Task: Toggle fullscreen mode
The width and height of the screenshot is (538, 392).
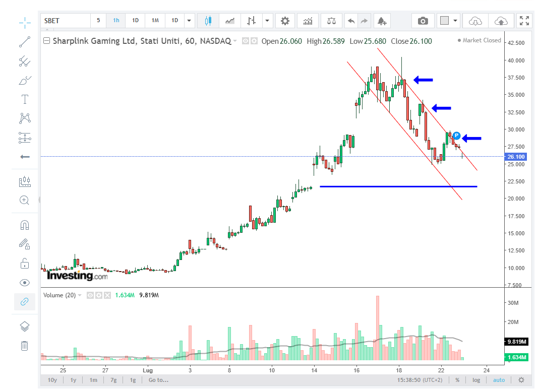Action: [x=524, y=21]
